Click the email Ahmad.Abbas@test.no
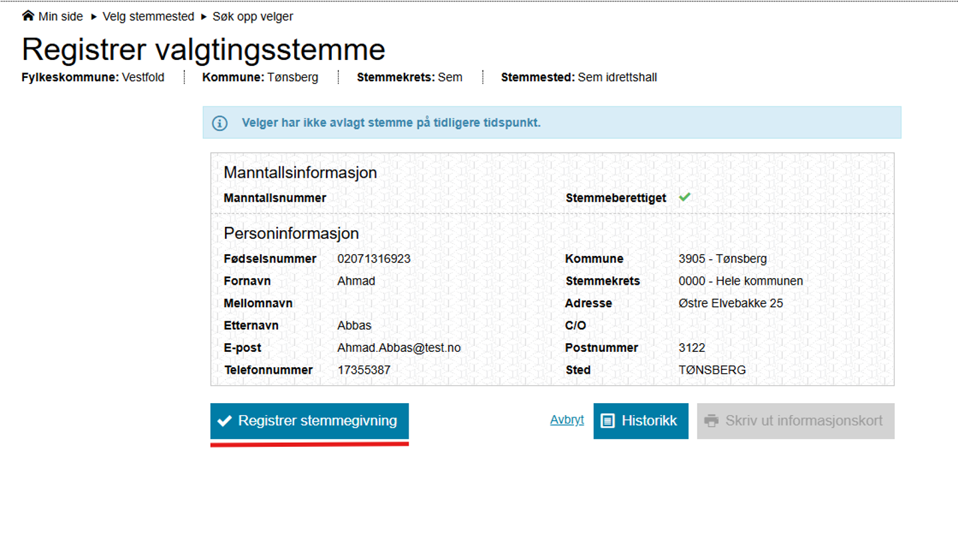 (399, 348)
